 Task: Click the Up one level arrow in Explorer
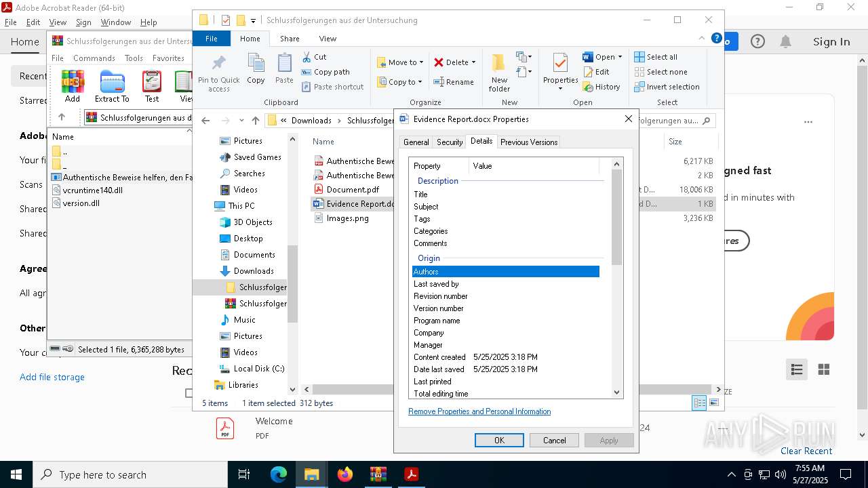click(x=256, y=121)
